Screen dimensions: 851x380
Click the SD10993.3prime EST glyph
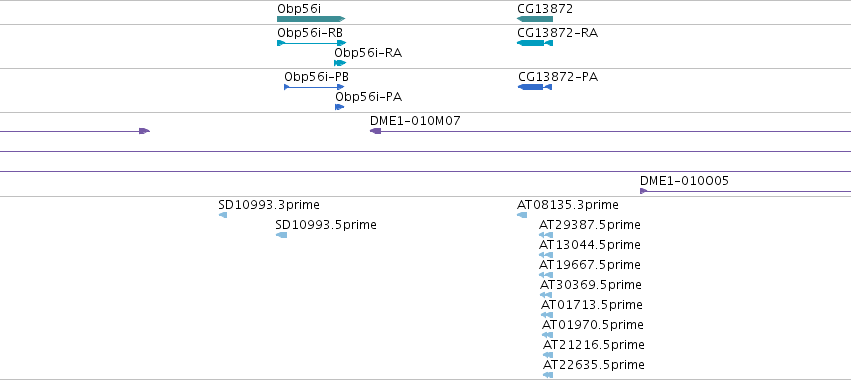223,215
